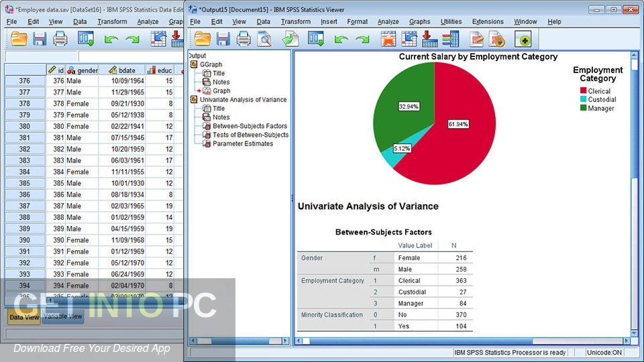The image size is (644, 362).
Task: Select the Graph item in outline tree
Action: coord(221,90)
